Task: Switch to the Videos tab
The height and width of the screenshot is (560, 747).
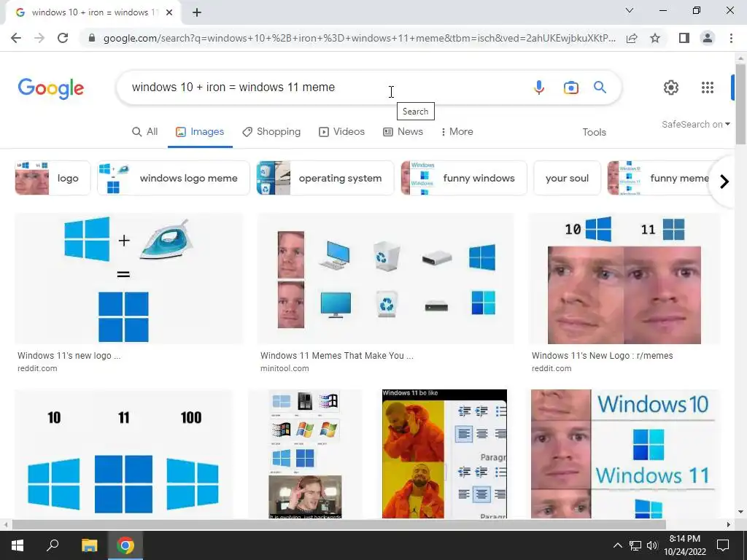Action: (341, 132)
